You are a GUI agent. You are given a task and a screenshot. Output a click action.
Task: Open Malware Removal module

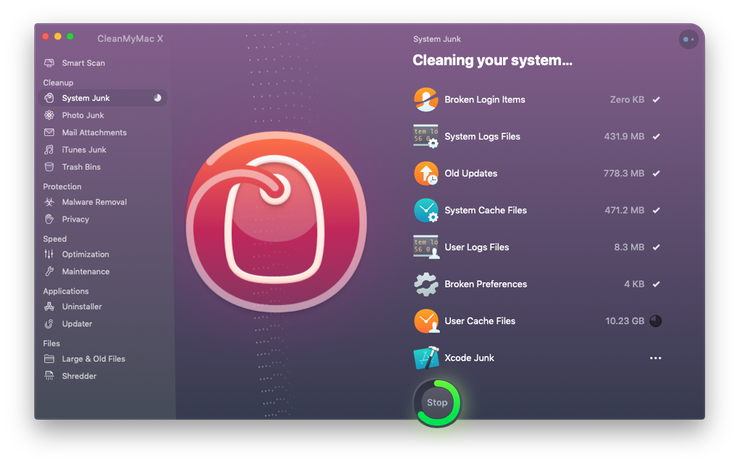tap(94, 202)
